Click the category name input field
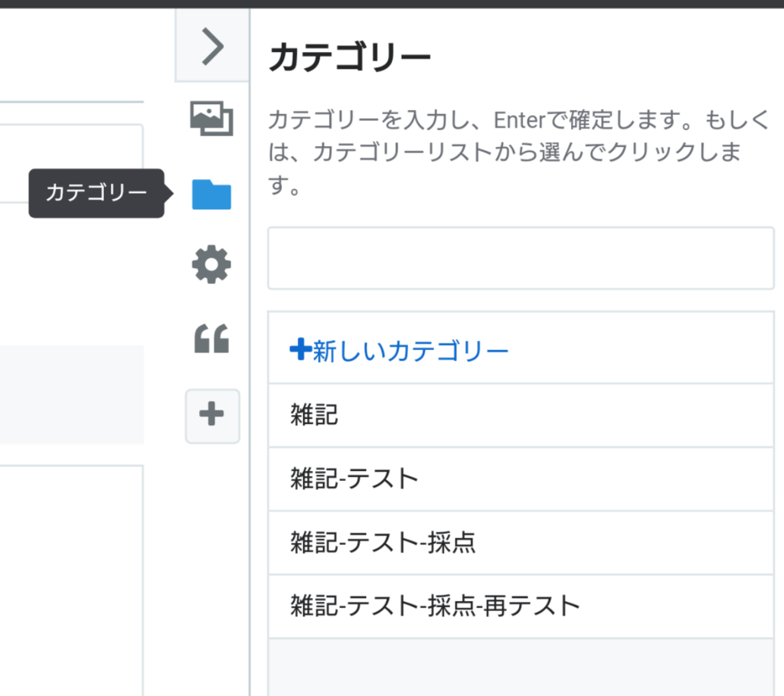 [521, 259]
